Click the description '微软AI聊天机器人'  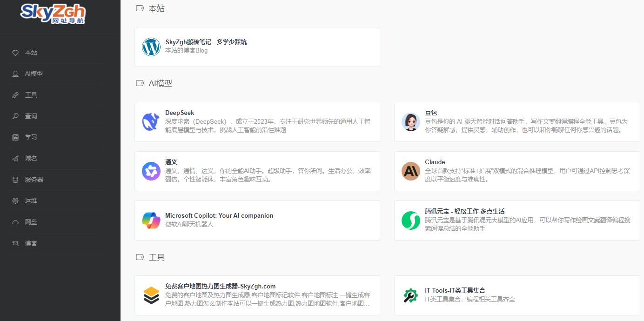pos(189,224)
